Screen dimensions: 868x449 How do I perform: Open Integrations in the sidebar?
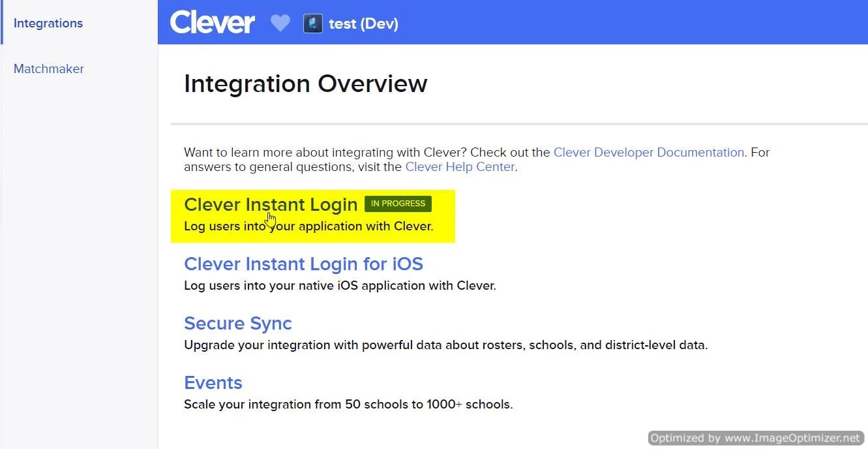(x=48, y=23)
